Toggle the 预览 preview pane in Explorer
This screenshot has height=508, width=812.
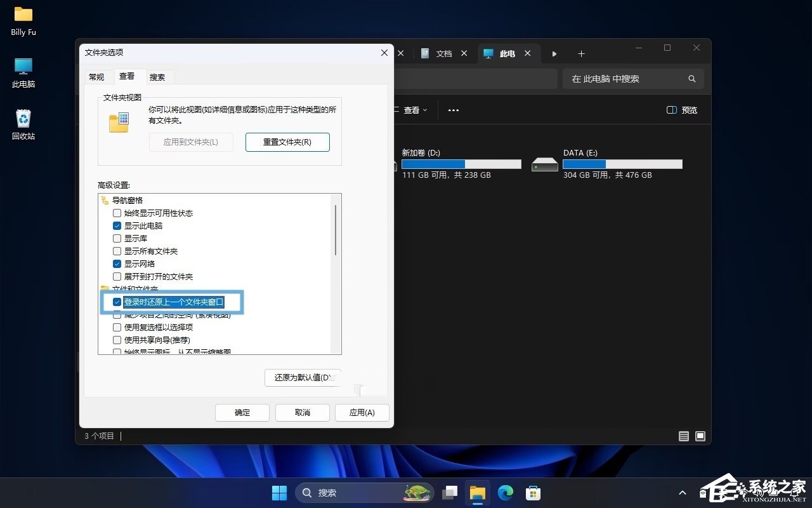(x=680, y=110)
